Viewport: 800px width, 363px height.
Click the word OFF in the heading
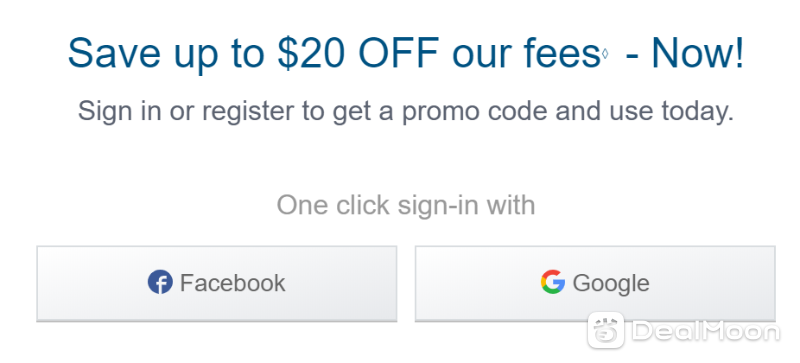click(x=398, y=53)
